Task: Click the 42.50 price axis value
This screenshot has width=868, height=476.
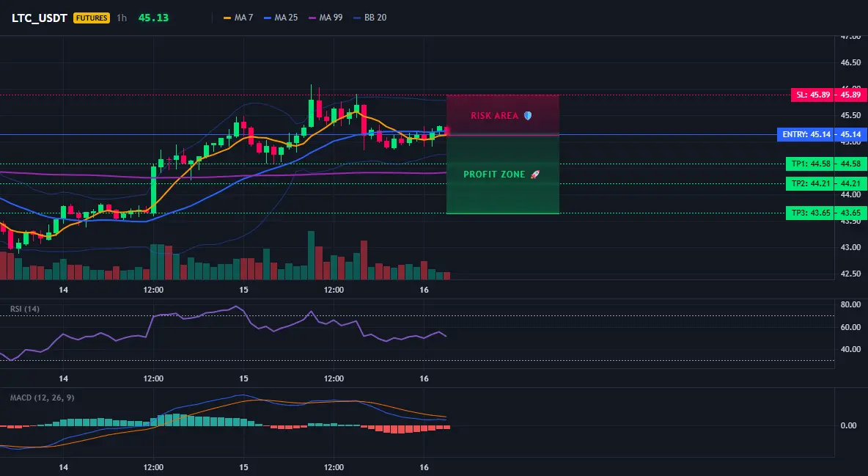Action: click(x=850, y=274)
